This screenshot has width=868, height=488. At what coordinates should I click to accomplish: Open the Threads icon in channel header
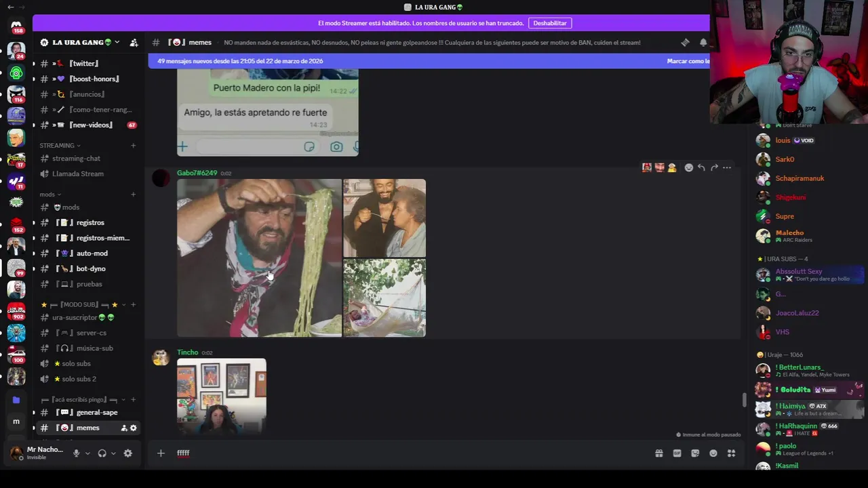(685, 42)
